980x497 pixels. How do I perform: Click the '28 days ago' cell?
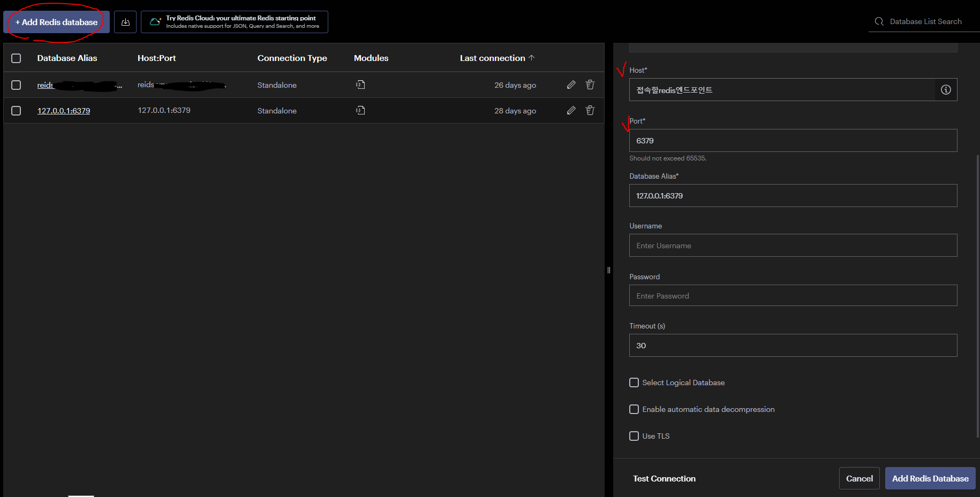(515, 111)
